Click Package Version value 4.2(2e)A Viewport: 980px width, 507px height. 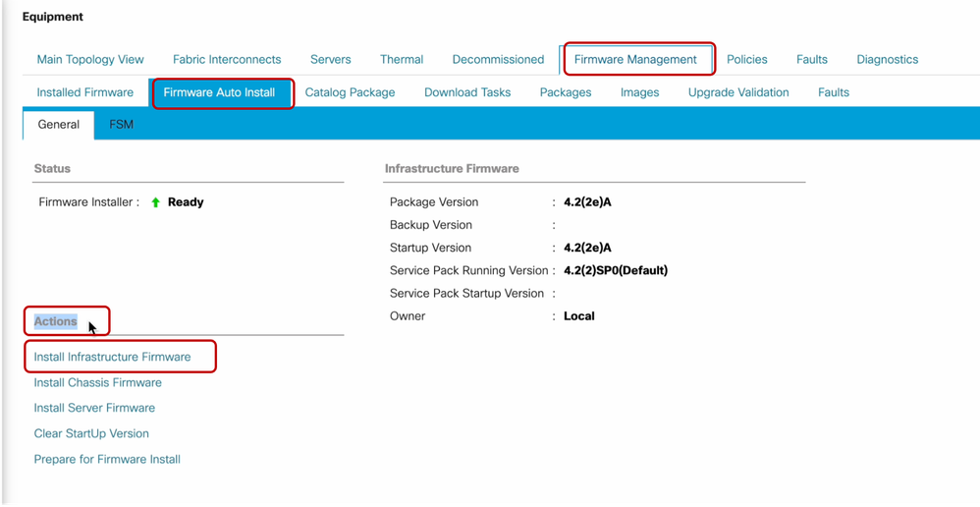coord(587,202)
